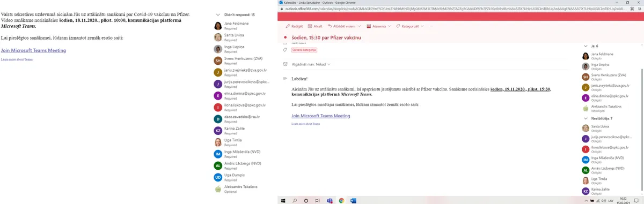644x204 pixels.
Task: Open Cortana from the taskbar
Action: click(306, 200)
